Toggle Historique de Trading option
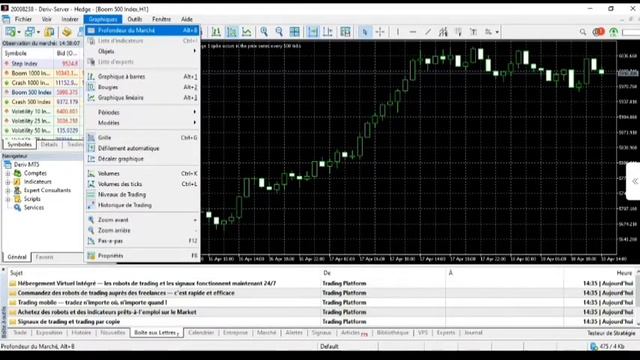 coord(142,205)
